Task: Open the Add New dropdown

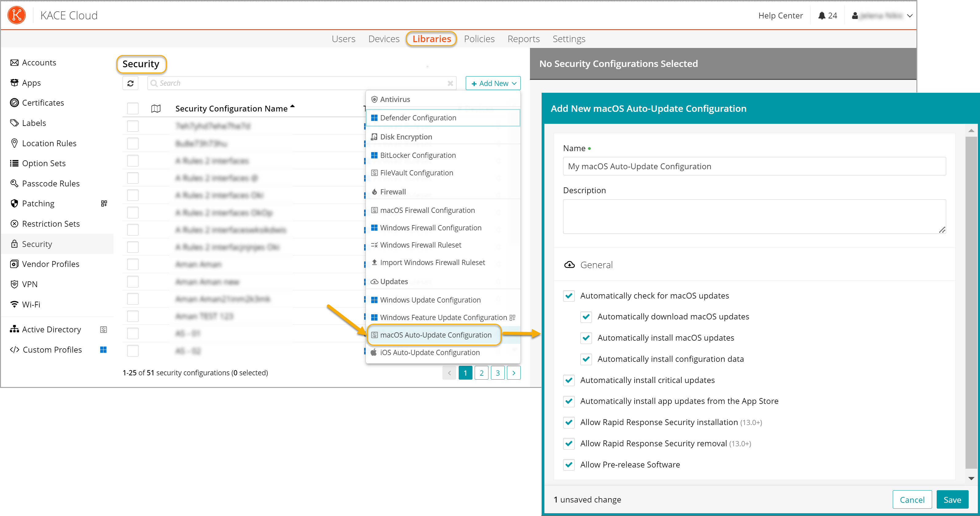Action: coord(493,83)
